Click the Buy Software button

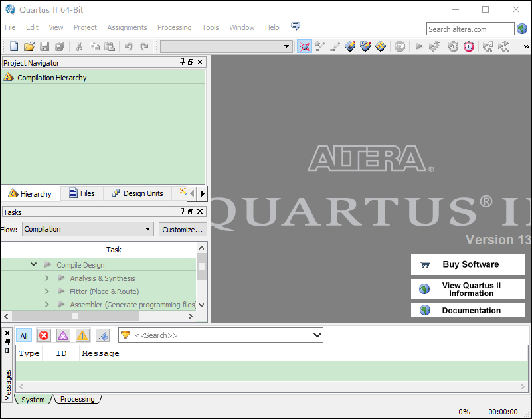point(468,264)
